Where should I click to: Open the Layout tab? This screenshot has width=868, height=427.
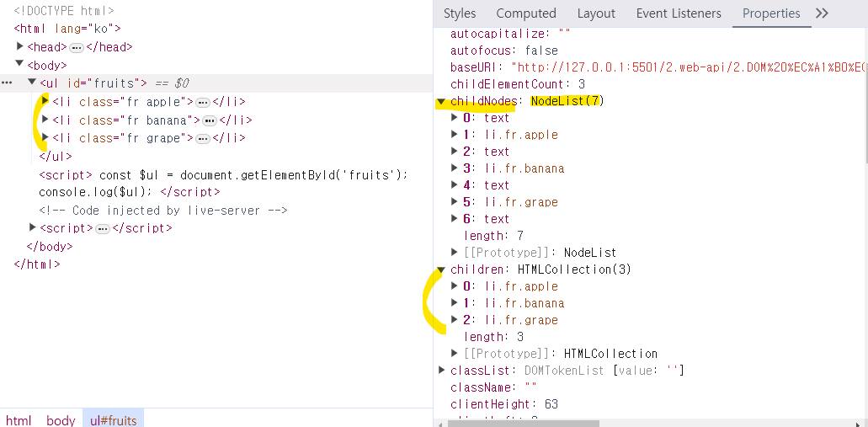click(596, 13)
